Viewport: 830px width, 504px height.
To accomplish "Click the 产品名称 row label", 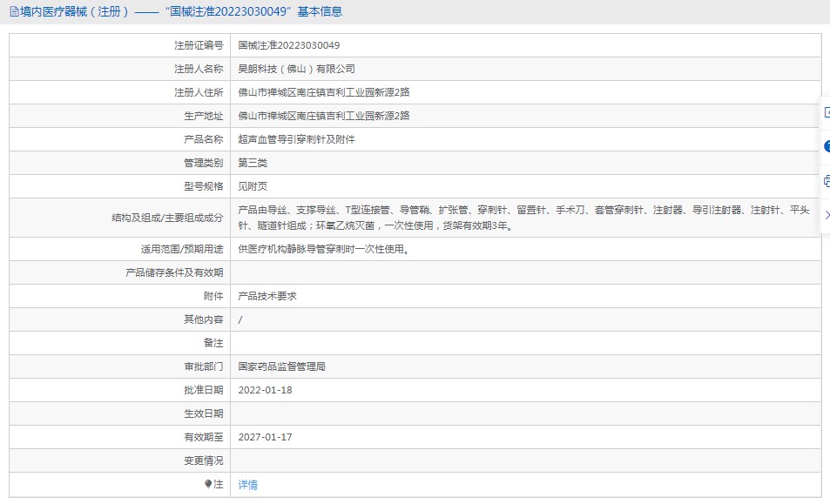I will click(203, 139).
